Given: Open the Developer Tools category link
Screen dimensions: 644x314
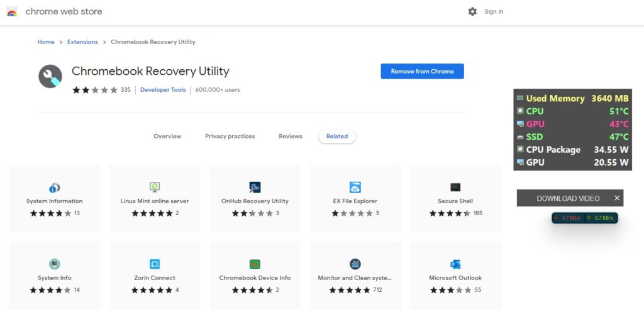Looking at the screenshot, I should tap(163, 89).
